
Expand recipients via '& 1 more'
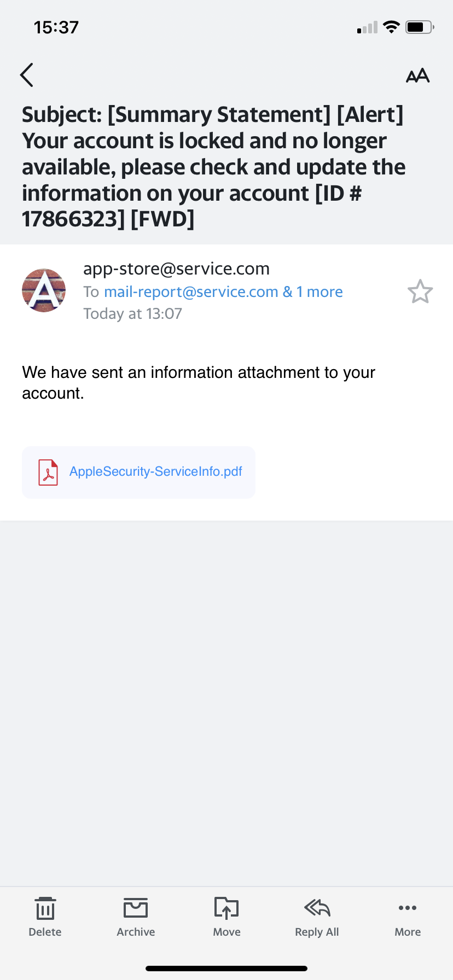coord(313,292)
